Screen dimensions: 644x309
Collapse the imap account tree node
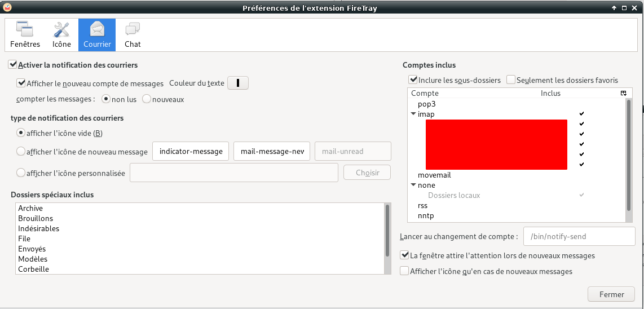click(413, 114)
